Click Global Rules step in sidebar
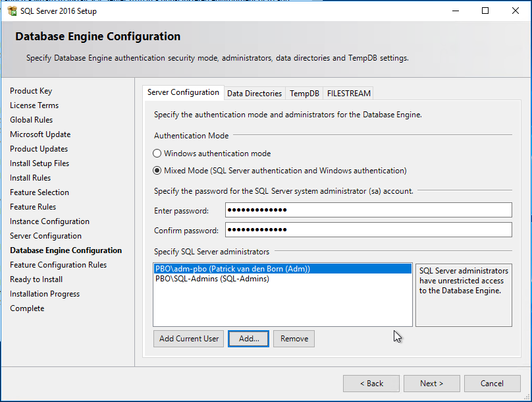Viewport: 532px width, 402px height. 31,120
